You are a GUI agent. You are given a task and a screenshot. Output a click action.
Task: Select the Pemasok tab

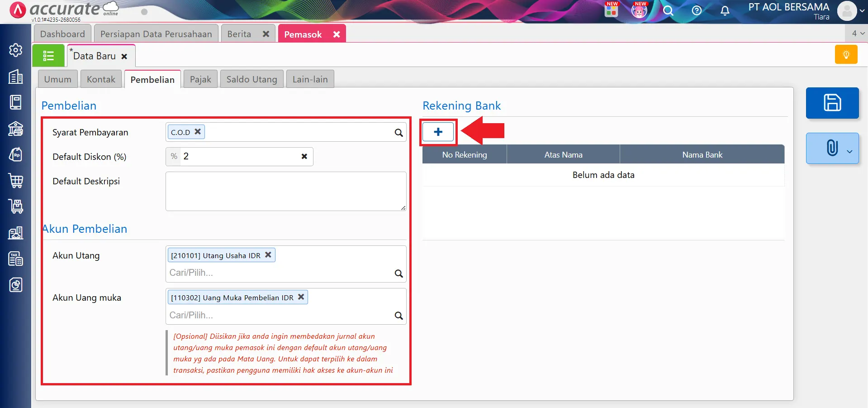[303, 34]
